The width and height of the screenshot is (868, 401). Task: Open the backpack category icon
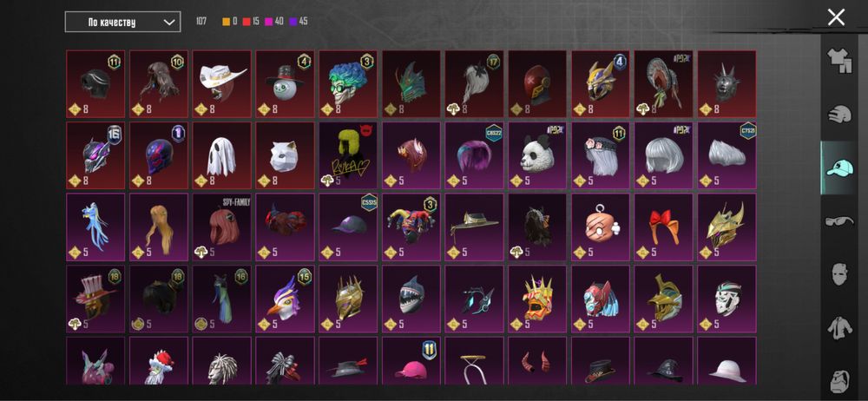(839, 381)
